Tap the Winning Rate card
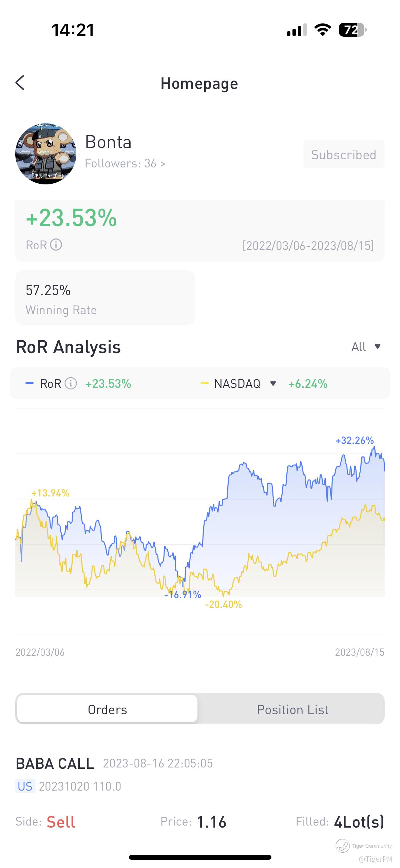The width and height of the screenshot is (400, 868). coord(105,297)
